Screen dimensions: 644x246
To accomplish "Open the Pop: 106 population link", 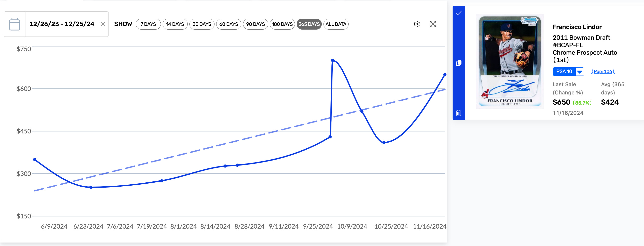I will pos(603,72).
